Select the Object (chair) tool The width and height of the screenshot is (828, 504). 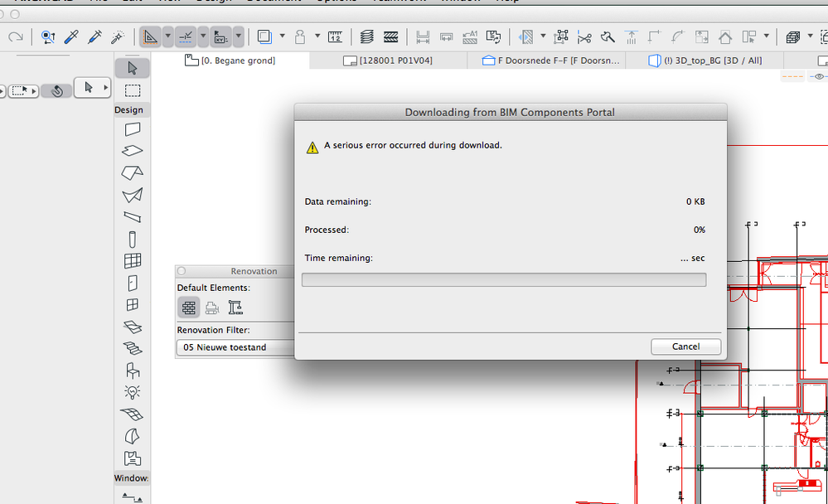pos(132,371)
